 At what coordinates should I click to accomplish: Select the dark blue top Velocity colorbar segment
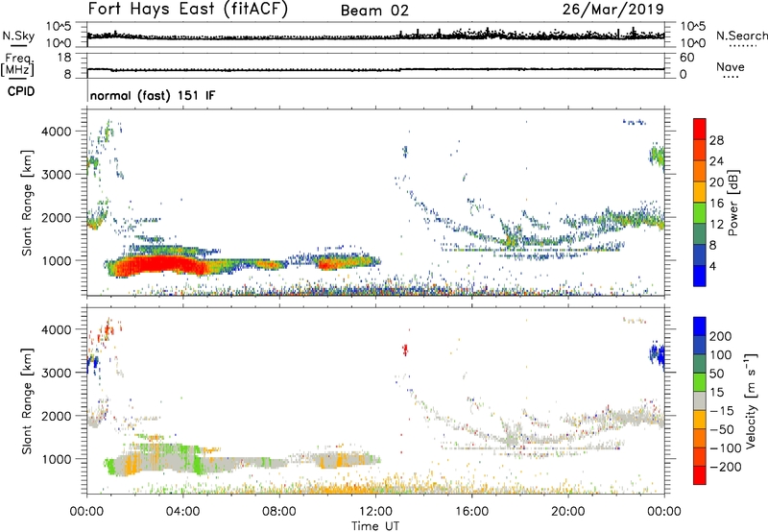(x=700, y=326)
